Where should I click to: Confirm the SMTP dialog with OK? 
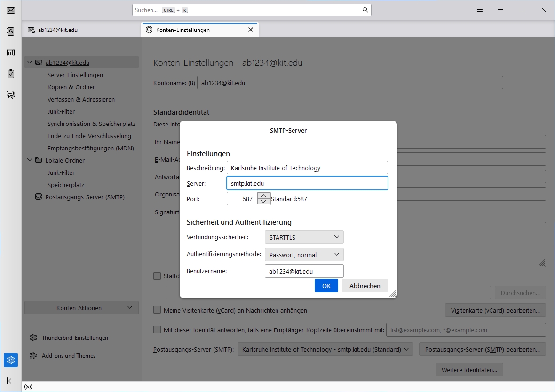[x=326, y=286]
